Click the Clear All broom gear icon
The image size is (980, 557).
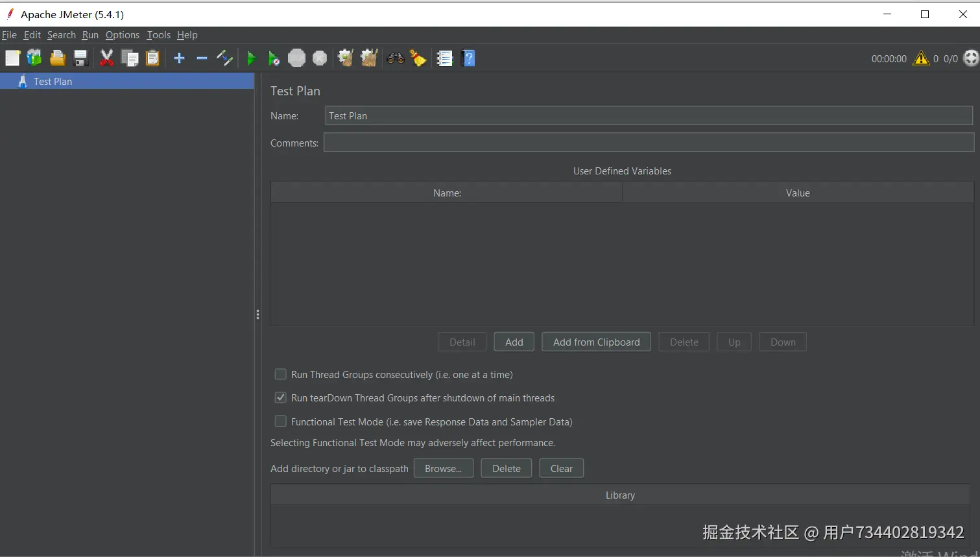point(369,58)
